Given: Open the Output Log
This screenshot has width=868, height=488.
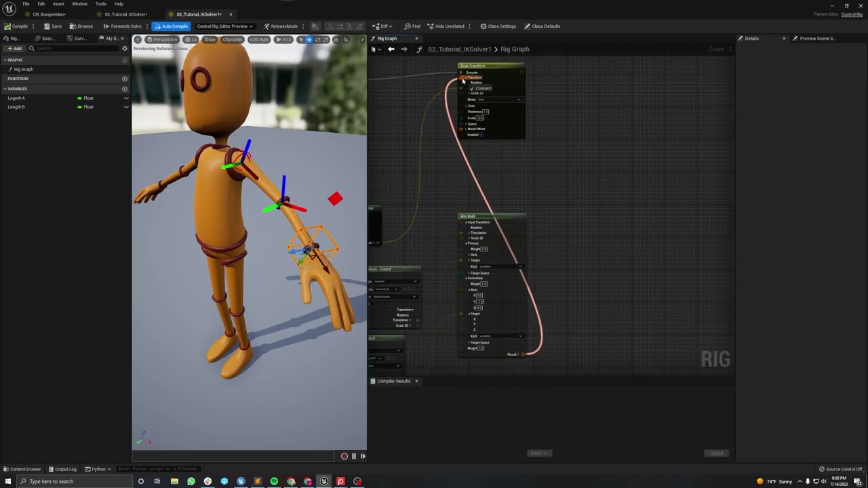Looking at the screenshot, I should pos(62,469).
